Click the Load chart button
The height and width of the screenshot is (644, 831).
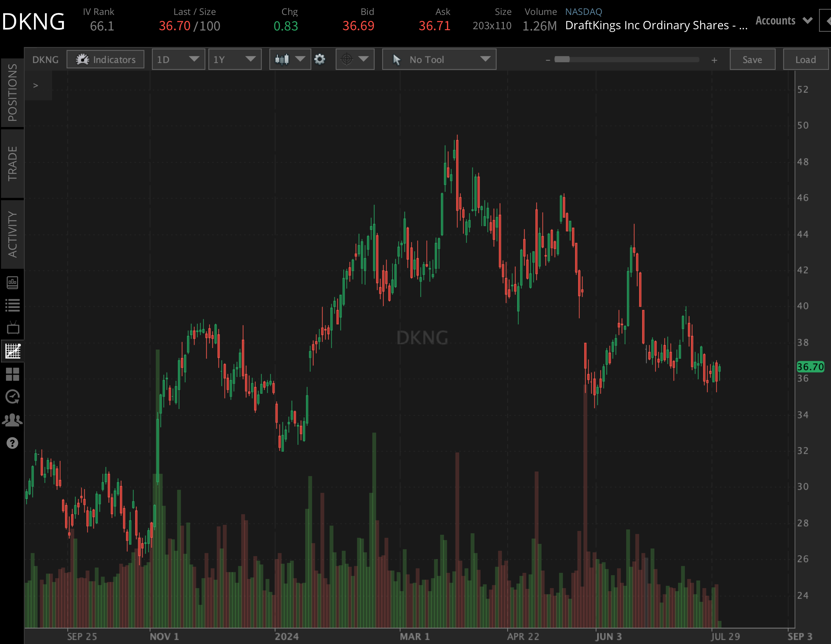coord(806,59)
